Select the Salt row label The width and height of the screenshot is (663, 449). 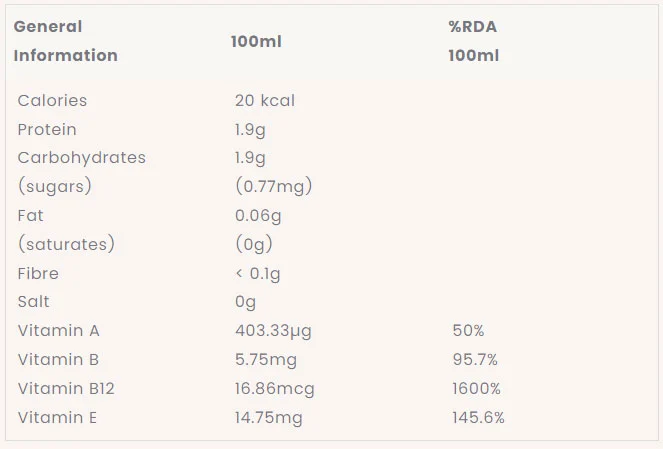pyautogui.click(x=34, y=301)
